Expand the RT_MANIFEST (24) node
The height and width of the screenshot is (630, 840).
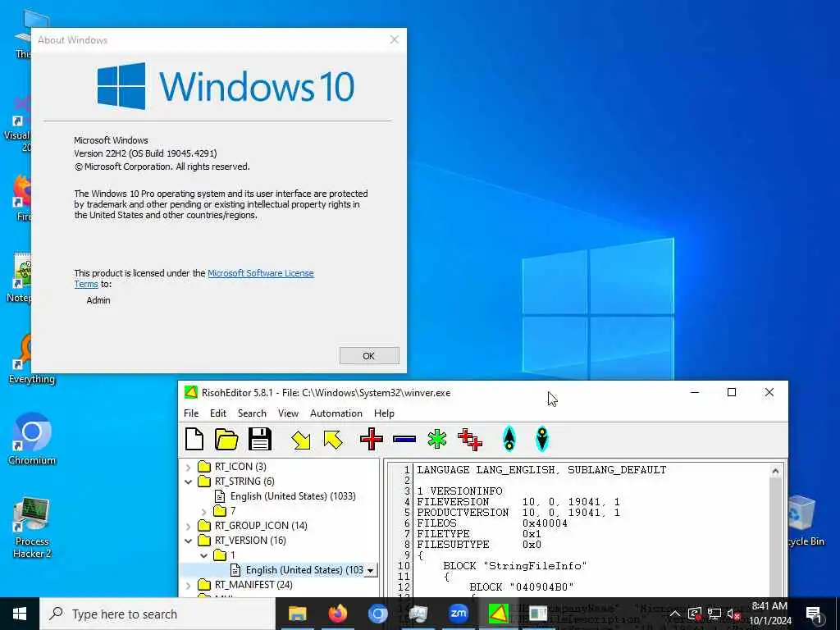click(x=188, y=586)
